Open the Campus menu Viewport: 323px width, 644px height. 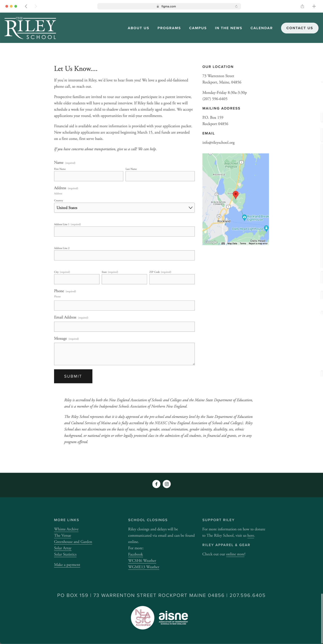coord(198,28)
